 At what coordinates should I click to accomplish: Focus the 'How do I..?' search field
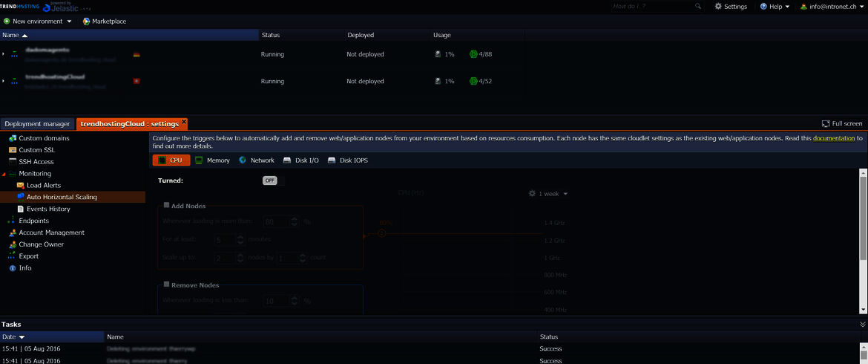652,6
